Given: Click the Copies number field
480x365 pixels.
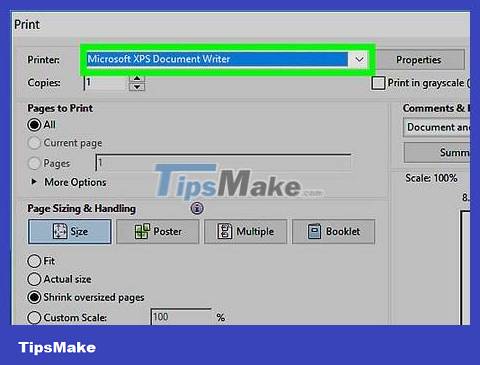Looking at the screenshot, I should pyautogui.click(x=106, y=83).
